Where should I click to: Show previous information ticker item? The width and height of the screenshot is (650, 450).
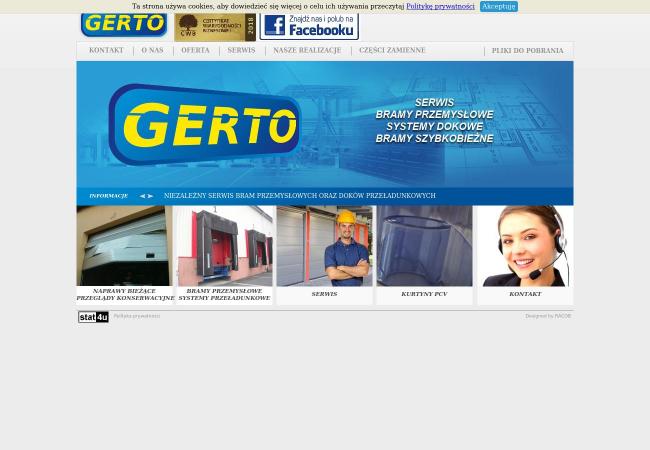pyautogui.click(x=142, y=196)
